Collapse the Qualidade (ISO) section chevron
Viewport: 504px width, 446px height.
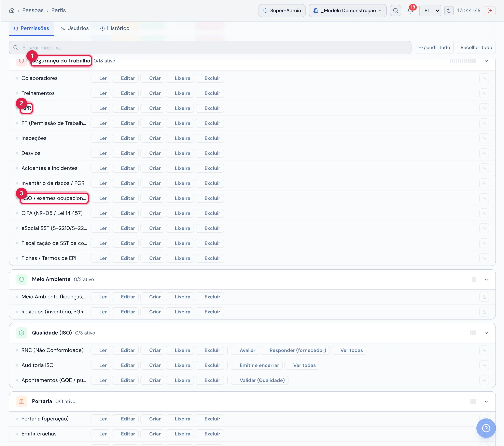(486, 333)
